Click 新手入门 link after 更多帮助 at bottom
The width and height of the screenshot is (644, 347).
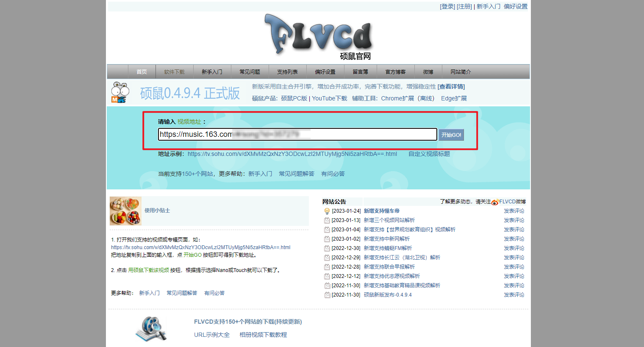pos(150,293)
